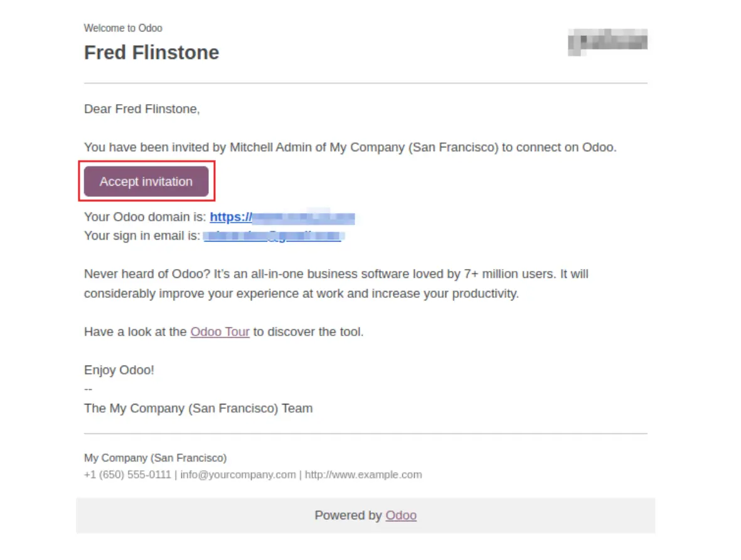Screen dimensions: 741x560
Task: Click the My Company (San Francisco) footer name
Action: click(x=156, y=458)
